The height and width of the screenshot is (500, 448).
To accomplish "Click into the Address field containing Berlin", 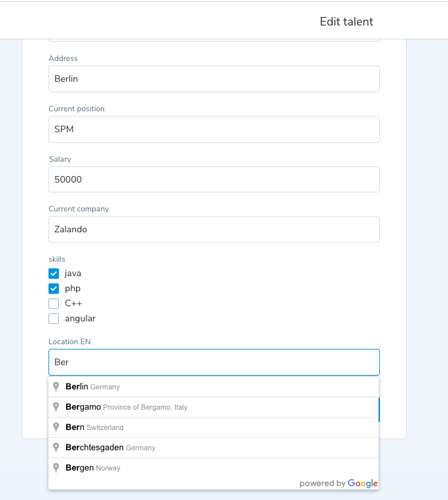I will point(214,79).
